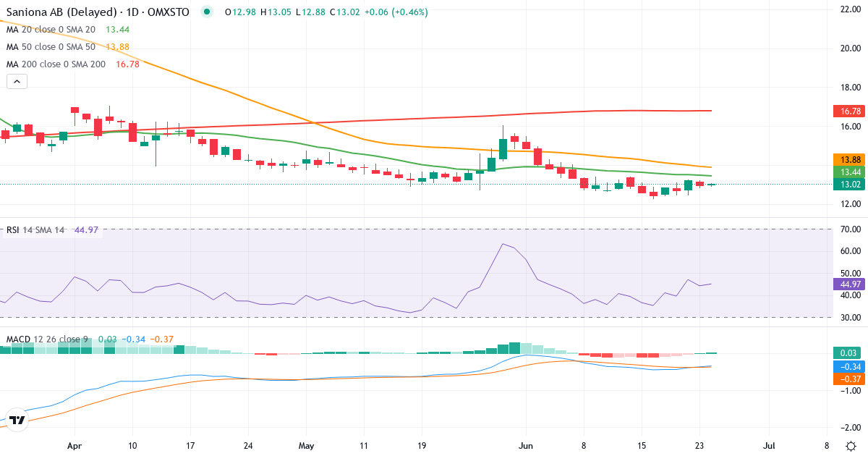
Task: Click the 23 date axis label
Action: (x=699, y=447)
